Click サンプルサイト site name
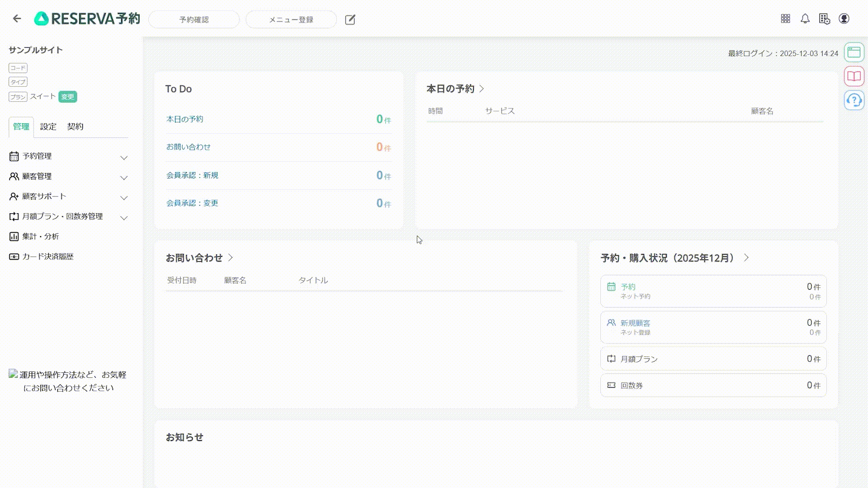 coord(35,50)
